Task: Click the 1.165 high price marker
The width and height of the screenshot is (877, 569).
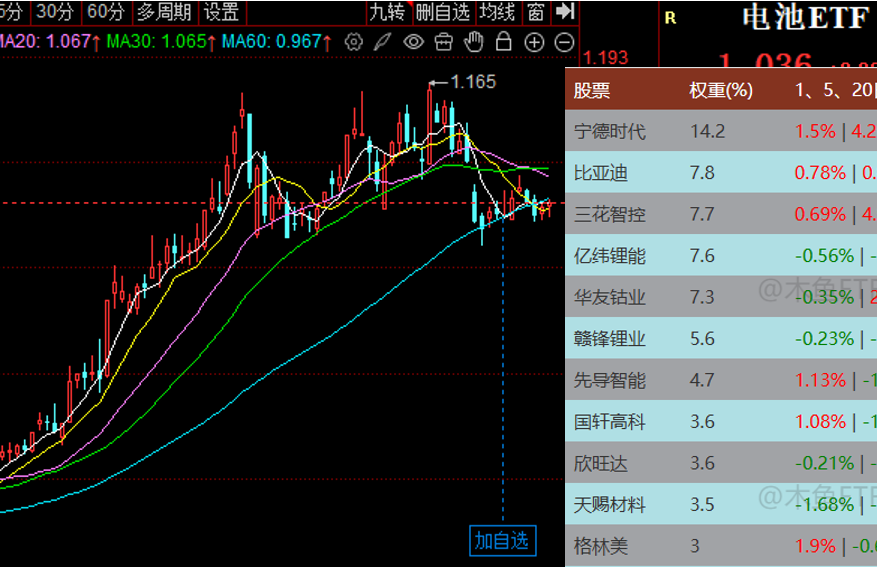Action: click(x=473, y=82)
